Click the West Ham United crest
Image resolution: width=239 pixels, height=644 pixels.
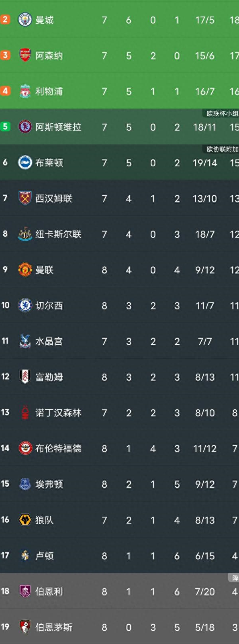pyautogui.click(x=25, y=198)
